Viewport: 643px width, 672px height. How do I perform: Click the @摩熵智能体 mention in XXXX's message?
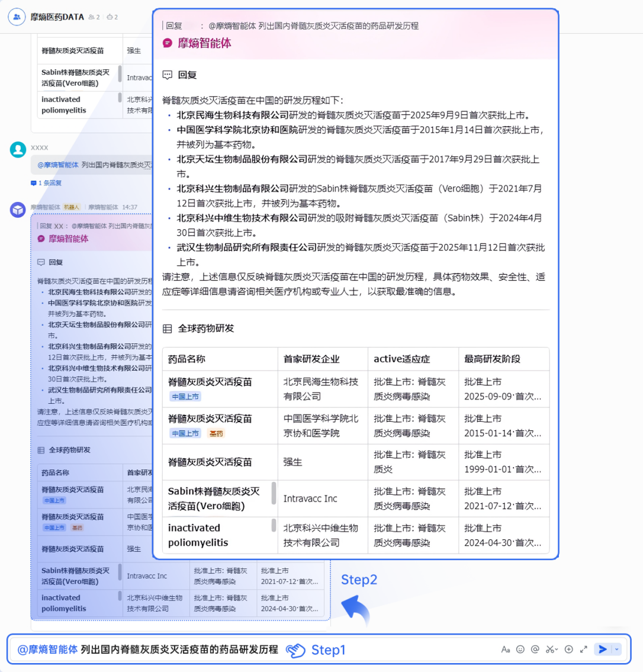tap(58, 165)
